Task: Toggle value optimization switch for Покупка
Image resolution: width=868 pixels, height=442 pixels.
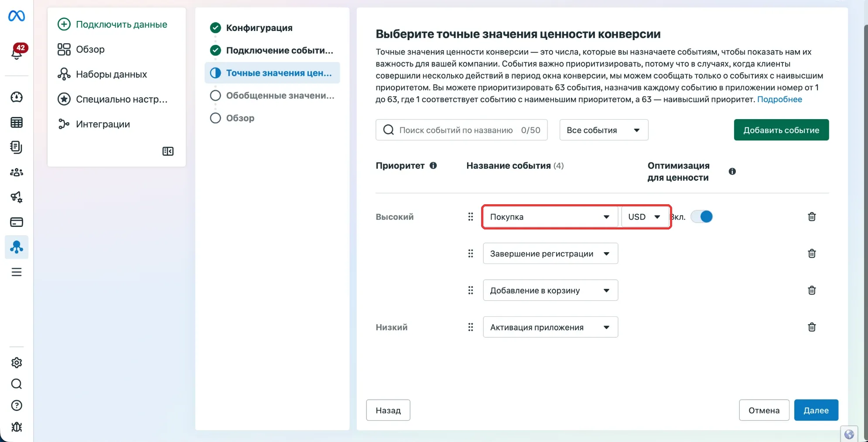Action: tap(702, 217)
